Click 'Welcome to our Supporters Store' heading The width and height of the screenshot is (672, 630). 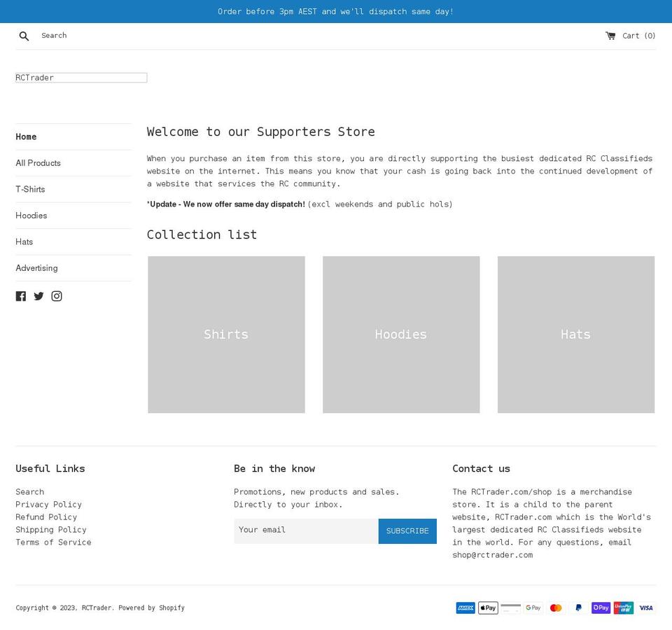pyautogui.click(x=261, y=132)
